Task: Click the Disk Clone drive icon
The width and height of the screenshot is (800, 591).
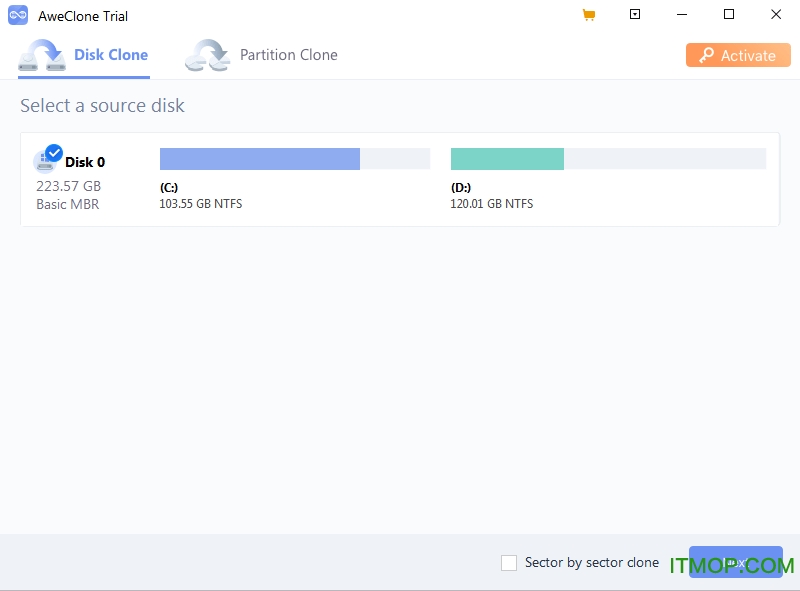Action: coord(42,56)
